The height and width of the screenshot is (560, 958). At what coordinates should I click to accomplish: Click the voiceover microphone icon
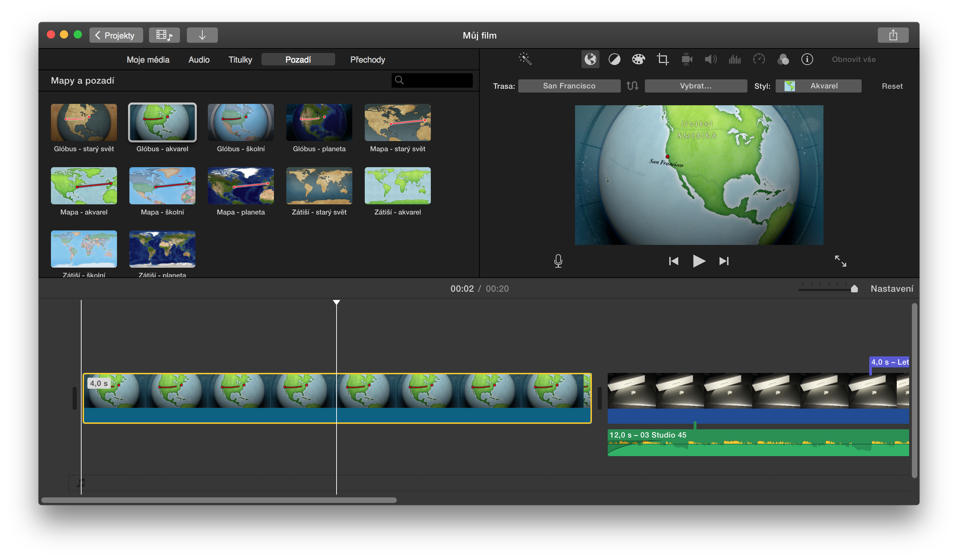pyautogui.click(x=558, y=261)
